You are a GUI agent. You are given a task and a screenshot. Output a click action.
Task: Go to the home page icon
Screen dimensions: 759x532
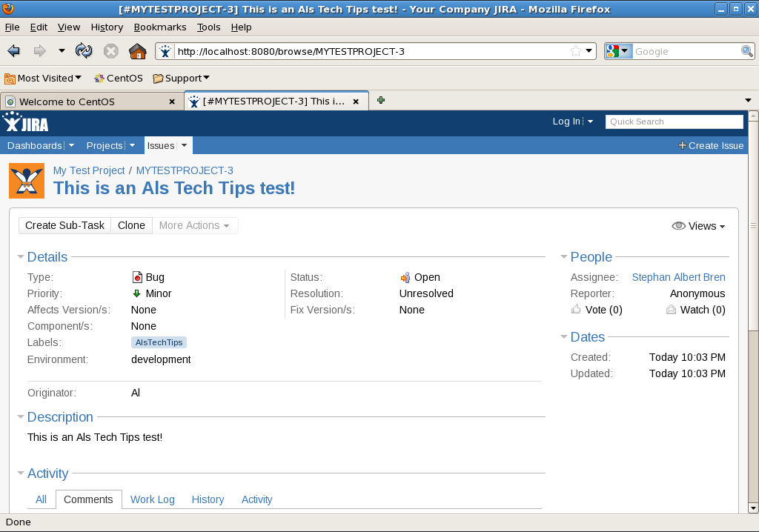coord(137,51)
